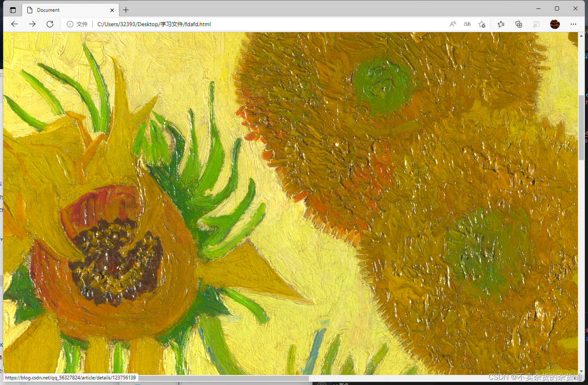Click the vertical scrollbar thumb
This screenshot has height=385, width=588.
click(581, 128)
